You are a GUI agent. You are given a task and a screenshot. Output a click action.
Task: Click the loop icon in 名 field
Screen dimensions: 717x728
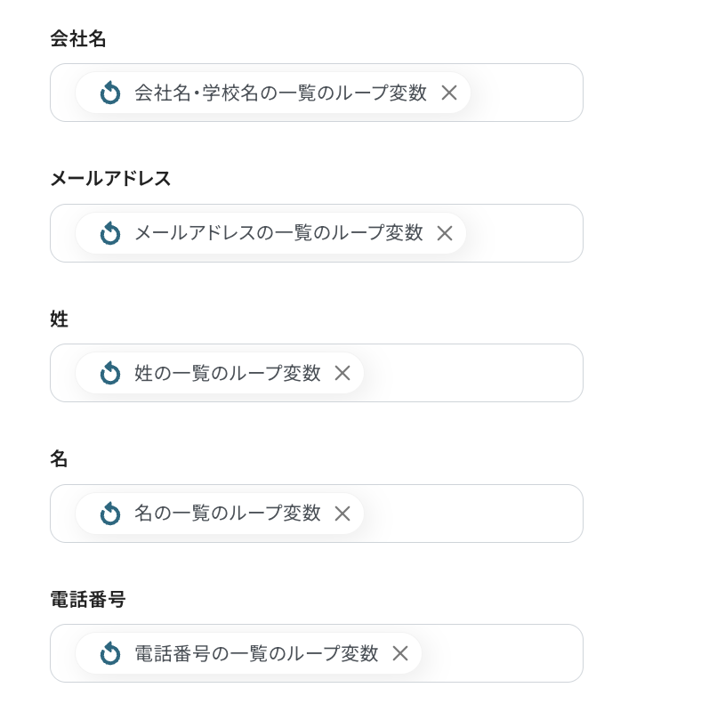coord(110,514)
